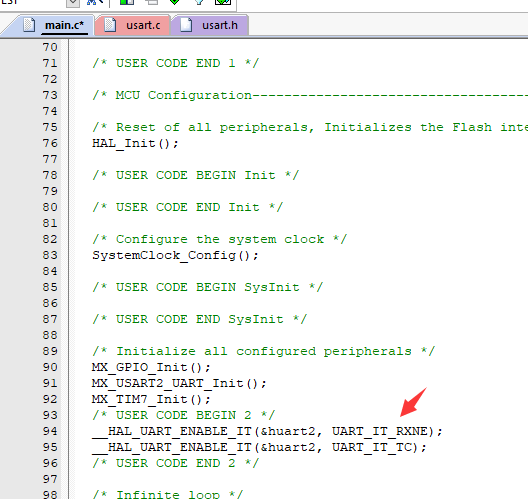Click the USER CODE END Init comment
The image size is (528, 499).
[x=188, y=207]
